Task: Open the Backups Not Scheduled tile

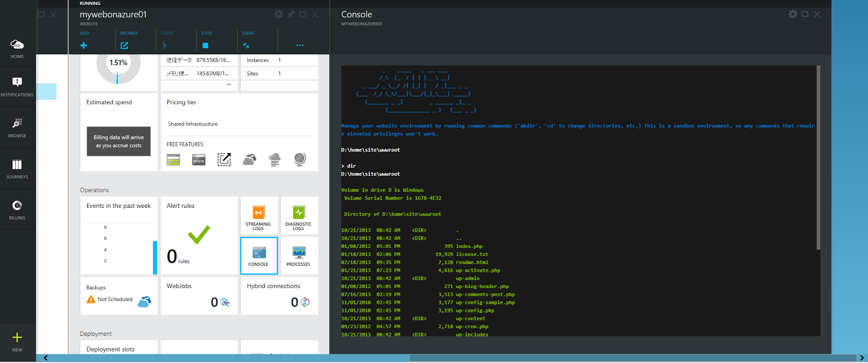Action: pyautogui.click(x=119, y=296)
